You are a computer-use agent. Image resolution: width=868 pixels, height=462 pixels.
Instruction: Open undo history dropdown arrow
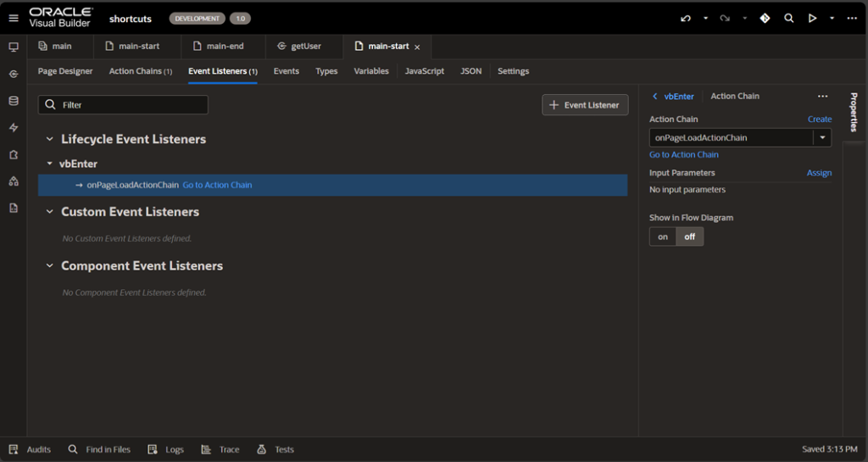pyautogui.click(x=705, y=19)
